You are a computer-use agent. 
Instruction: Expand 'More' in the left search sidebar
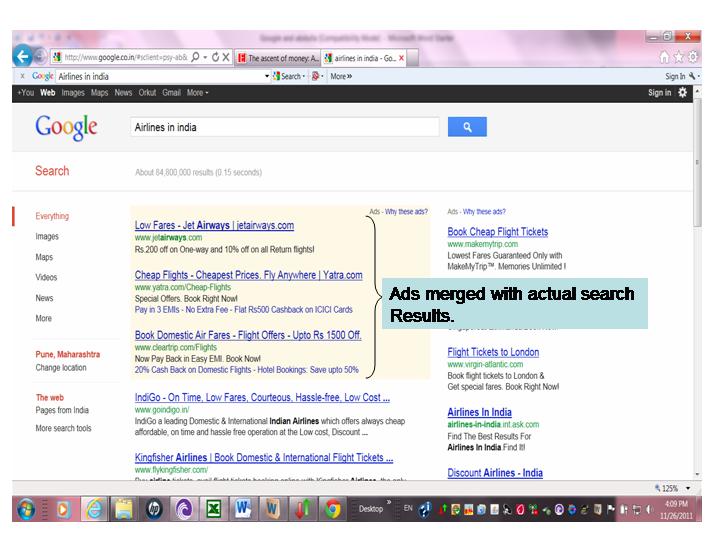click(44, 318)
